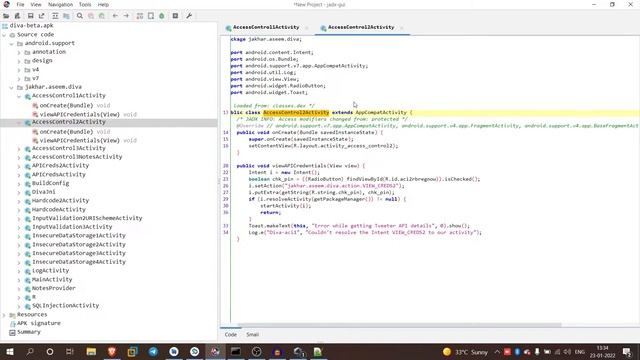The height and width of the screenshot is (360, 640).
Task: Click the Save all toolbar icon
Action: tap(30, 16)
